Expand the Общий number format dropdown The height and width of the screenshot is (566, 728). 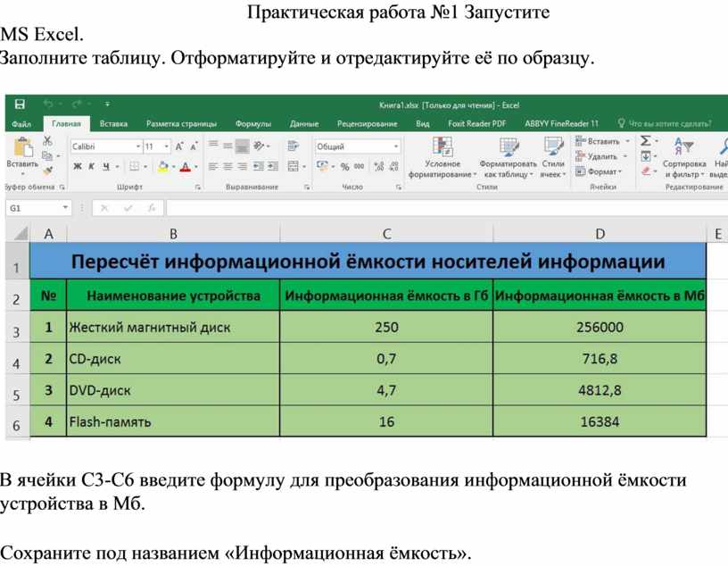point(394,146)
